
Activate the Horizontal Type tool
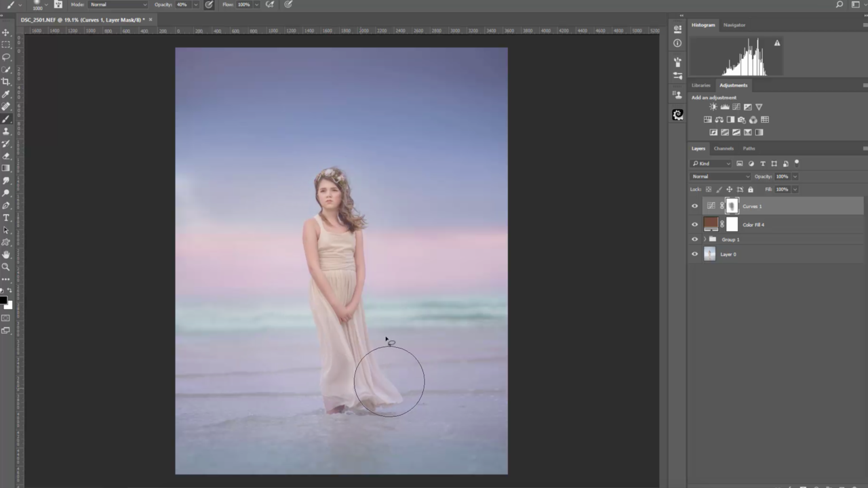[x=6, y=218]
